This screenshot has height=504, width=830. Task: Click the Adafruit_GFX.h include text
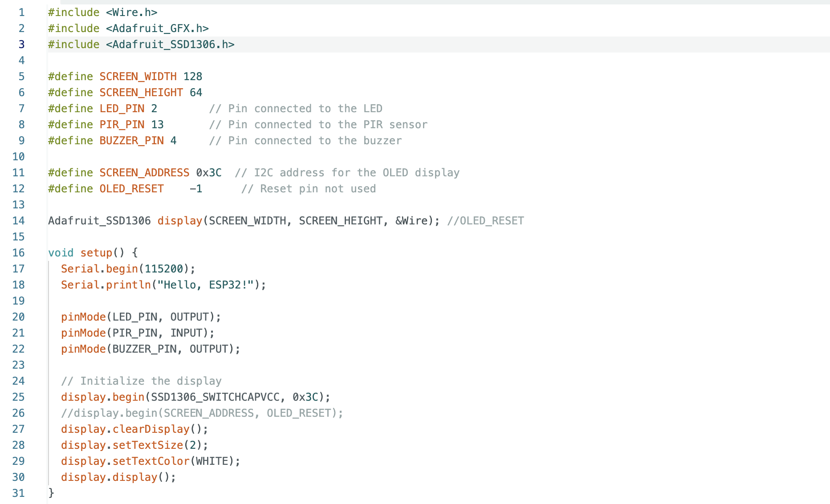coord(157,28)
